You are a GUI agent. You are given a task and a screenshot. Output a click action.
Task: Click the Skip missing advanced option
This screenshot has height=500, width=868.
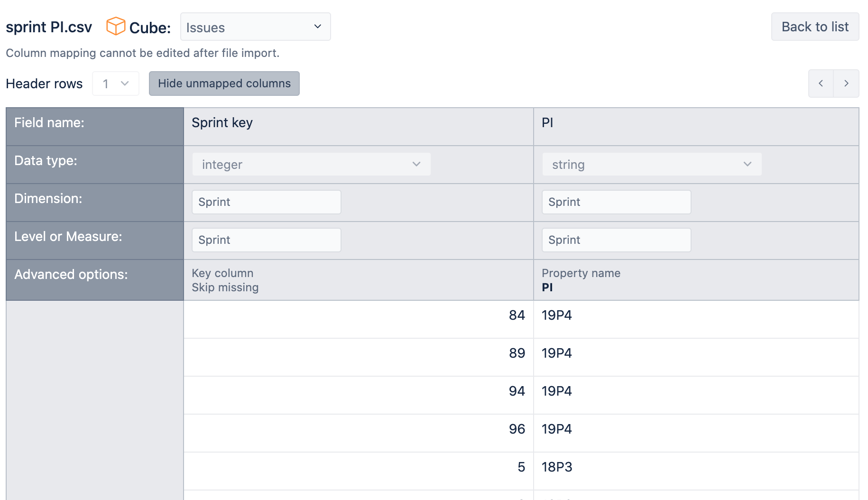225,287
